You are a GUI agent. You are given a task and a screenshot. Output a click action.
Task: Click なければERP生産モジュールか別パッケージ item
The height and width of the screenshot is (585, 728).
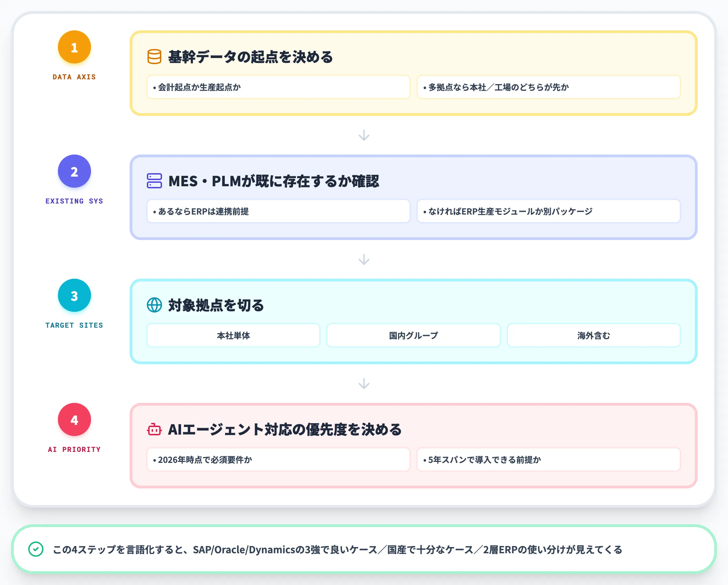click(549, 211)
